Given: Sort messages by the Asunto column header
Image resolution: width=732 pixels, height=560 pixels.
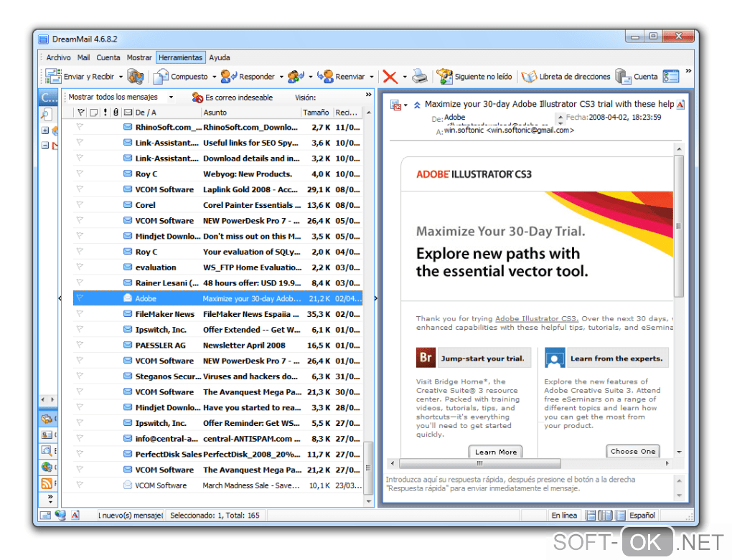Looking at the screenshot, I should (250, 113).
